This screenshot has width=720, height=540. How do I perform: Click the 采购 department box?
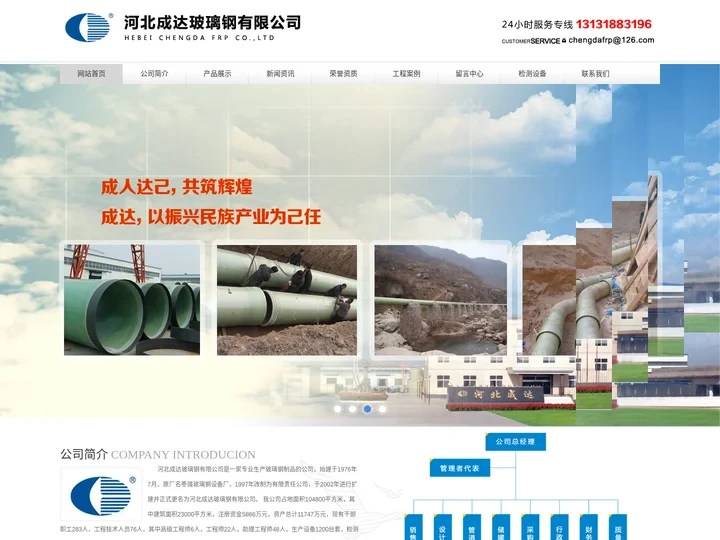click(x=530, y=528)
